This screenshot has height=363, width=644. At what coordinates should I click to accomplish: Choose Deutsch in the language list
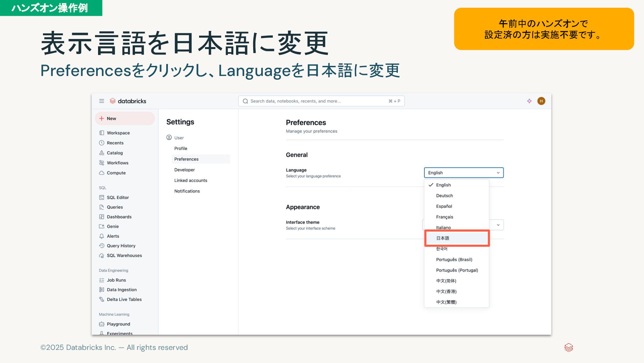tap(444, 196)
